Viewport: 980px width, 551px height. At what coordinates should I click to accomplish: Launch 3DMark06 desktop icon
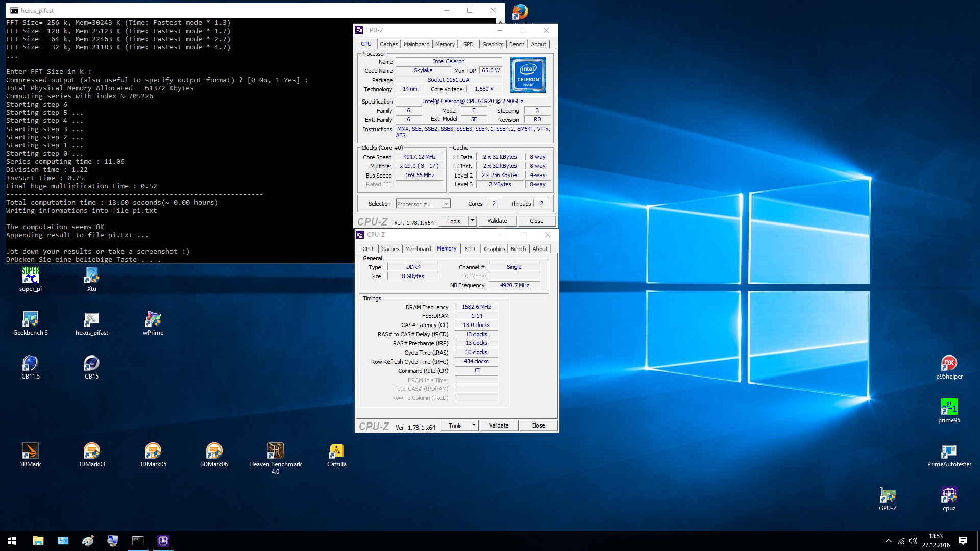pos(214,455)
